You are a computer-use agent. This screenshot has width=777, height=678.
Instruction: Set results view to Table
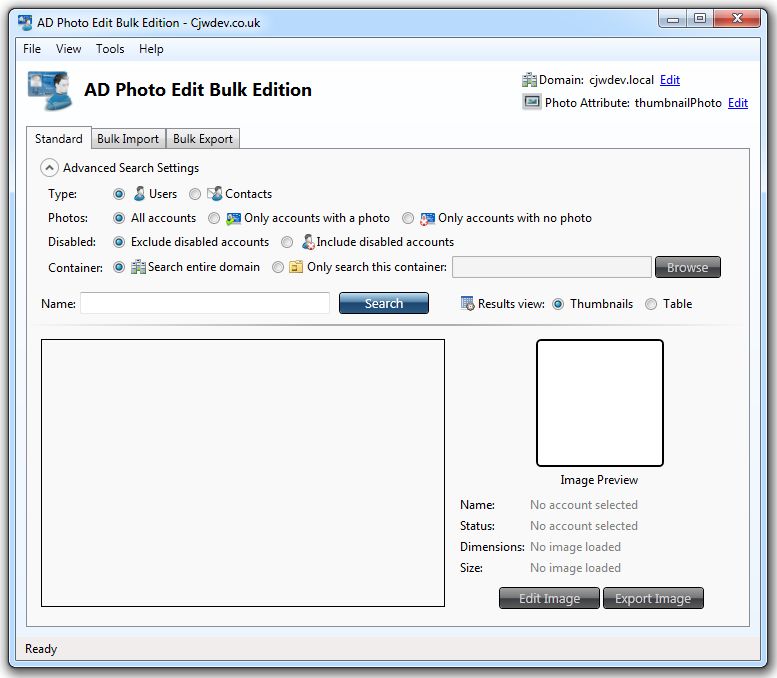(x=651, y=304)
